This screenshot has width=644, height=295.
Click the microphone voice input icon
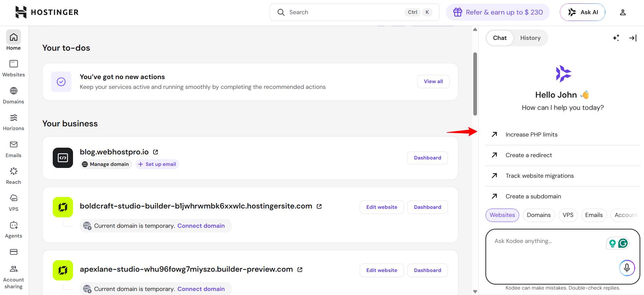(x=627, y=268)
